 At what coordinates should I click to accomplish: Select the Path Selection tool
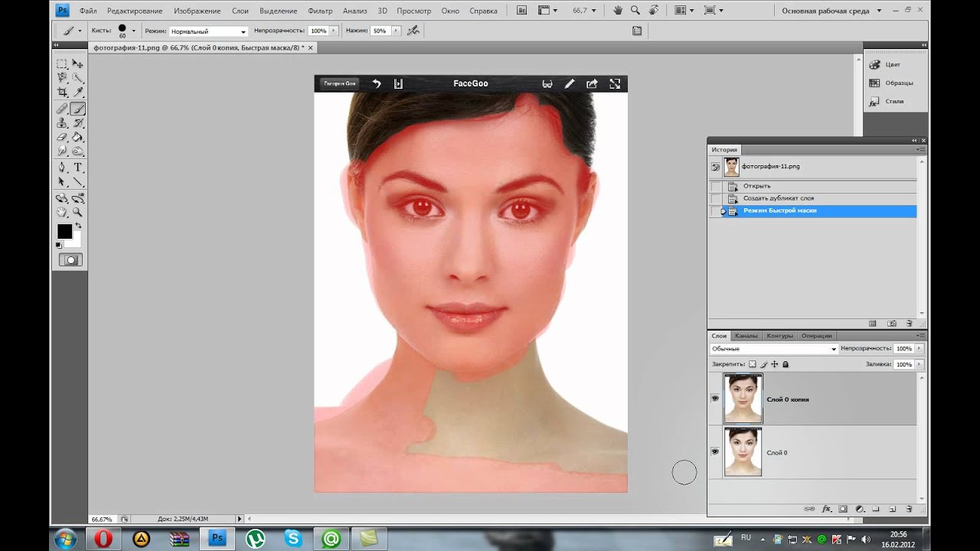pyautogui.click(x=62, y=182)
